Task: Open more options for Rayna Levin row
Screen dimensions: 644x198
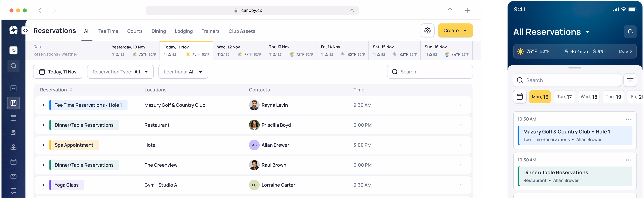Action: pyautogui.click(x=460, y=105)
